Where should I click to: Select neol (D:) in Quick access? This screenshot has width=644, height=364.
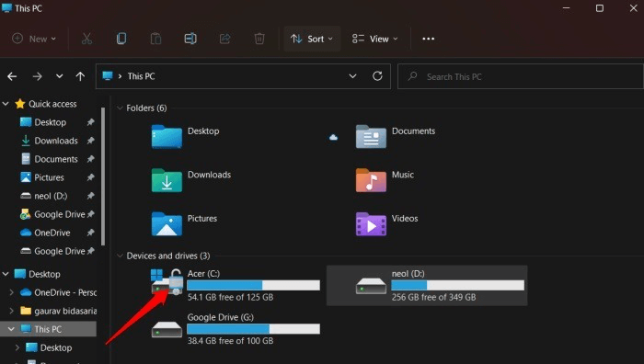click(51, 196)
